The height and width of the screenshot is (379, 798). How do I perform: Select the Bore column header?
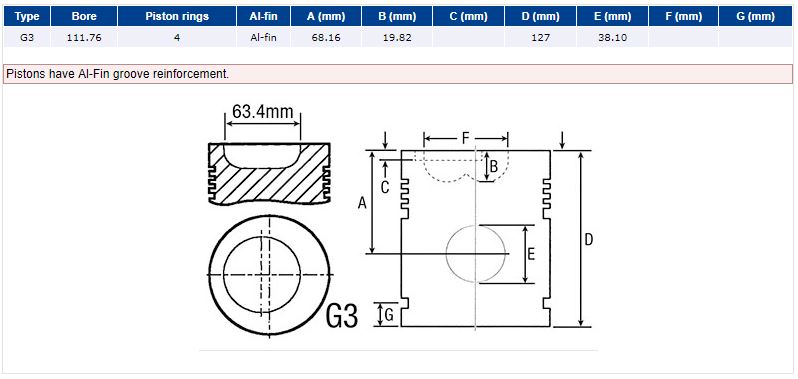pos(84,16)
